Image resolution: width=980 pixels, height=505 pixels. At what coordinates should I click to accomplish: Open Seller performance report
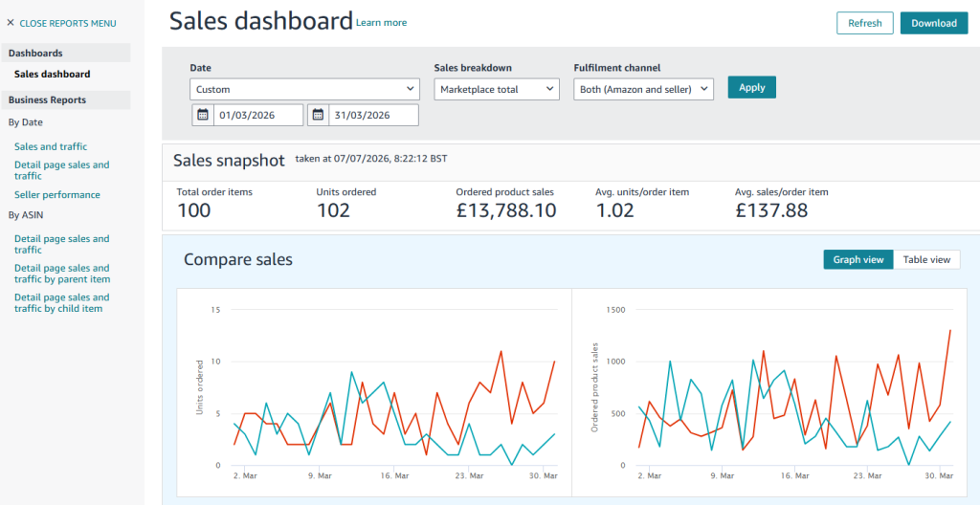(57, 195)
